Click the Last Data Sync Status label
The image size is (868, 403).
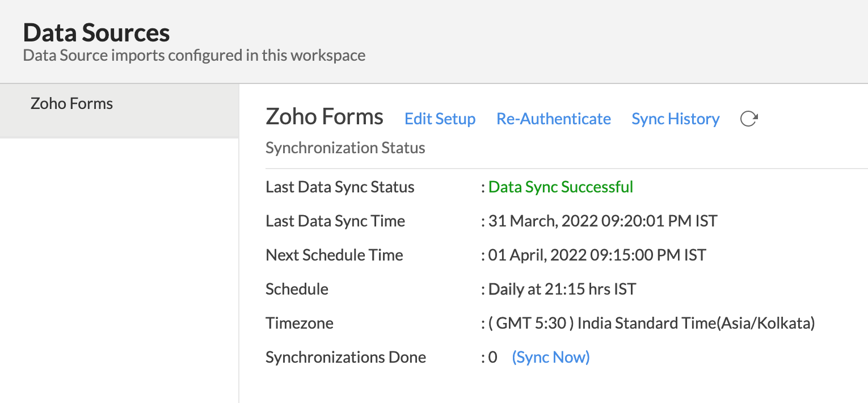pyautogui.click(x=340, y=187)
